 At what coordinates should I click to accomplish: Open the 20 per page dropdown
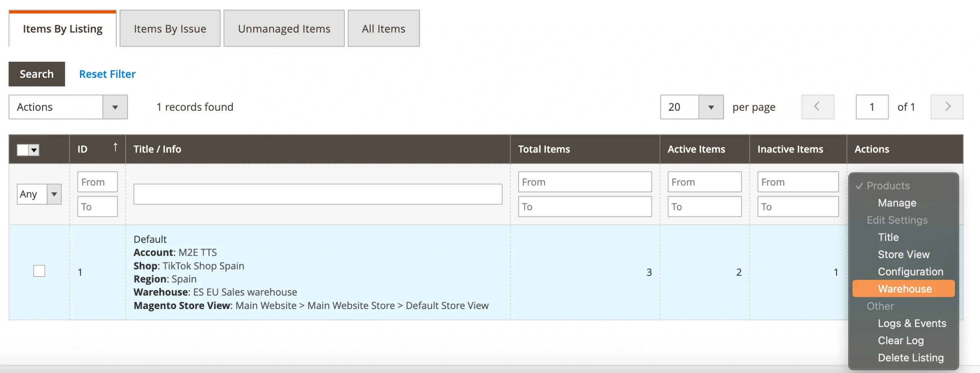point(710,107)
